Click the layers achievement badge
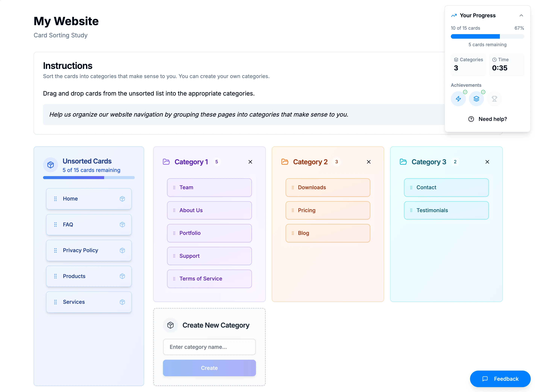Screen dimensions: 536x392 (476, 99)
